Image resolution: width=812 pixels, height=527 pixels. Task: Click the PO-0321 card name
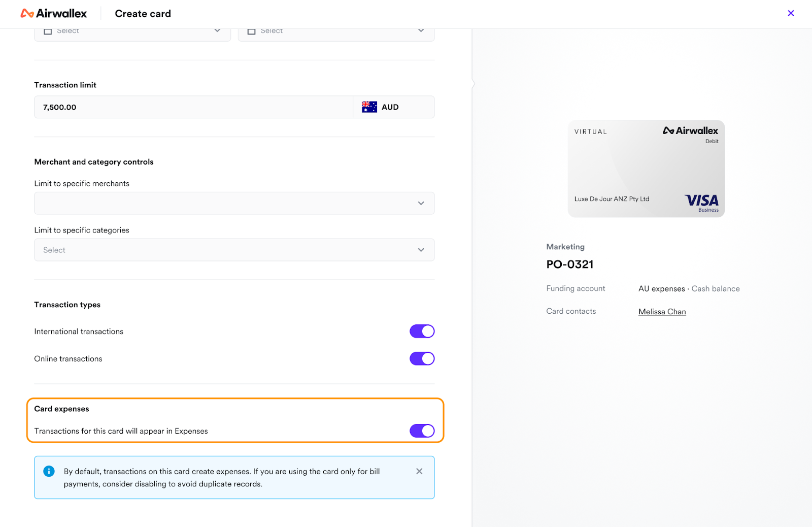point(569,265)
